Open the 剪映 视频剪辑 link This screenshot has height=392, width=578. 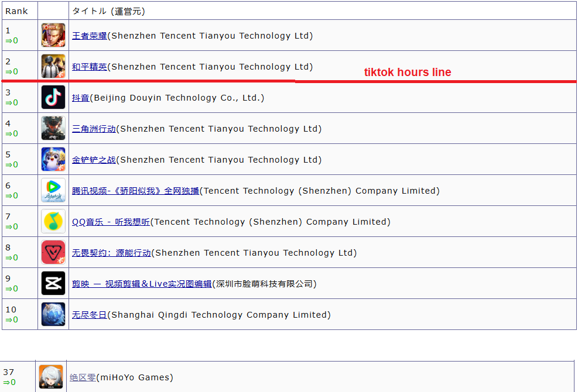tap(142, 283)
